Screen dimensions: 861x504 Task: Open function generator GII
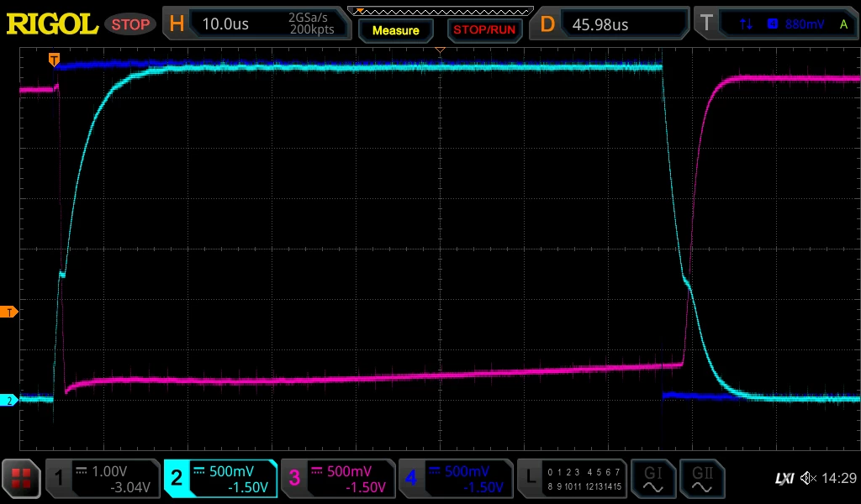pyautogui.click(x=702, y=479)
